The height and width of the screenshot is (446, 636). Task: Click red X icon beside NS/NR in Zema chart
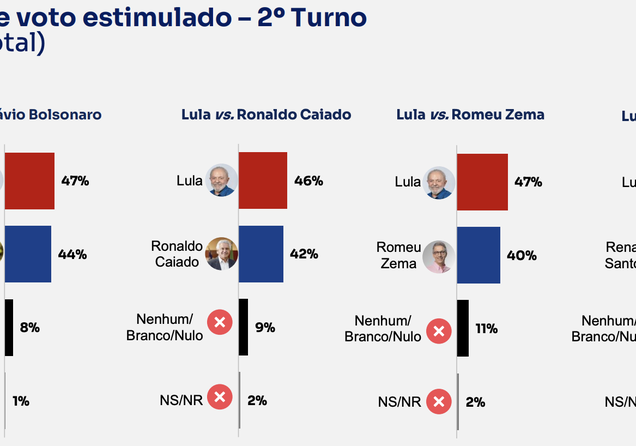coord(439,401)
